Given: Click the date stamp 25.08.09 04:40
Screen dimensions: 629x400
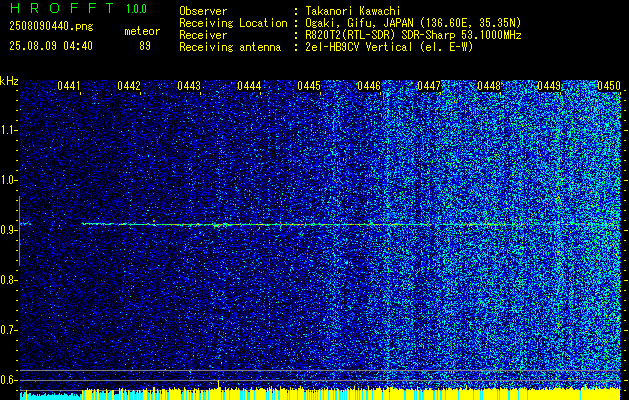Looking at the screenshot, I should [51, 46].
